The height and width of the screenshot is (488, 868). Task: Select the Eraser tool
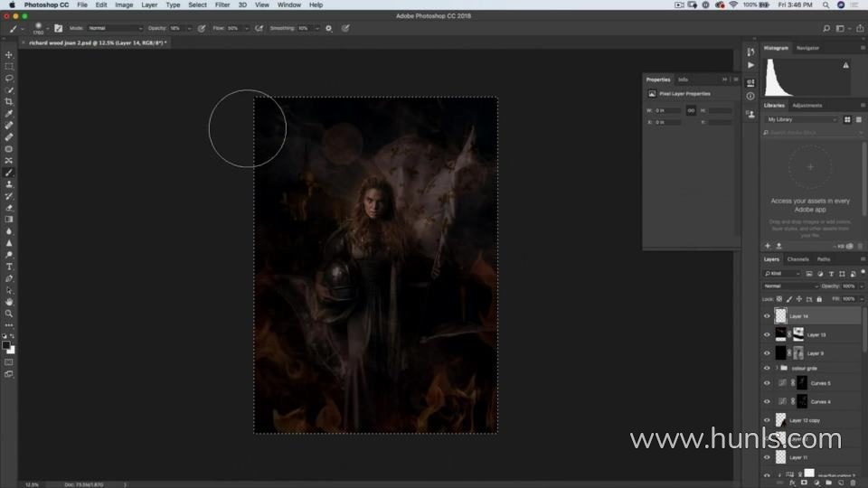click(x=9, y=208)
